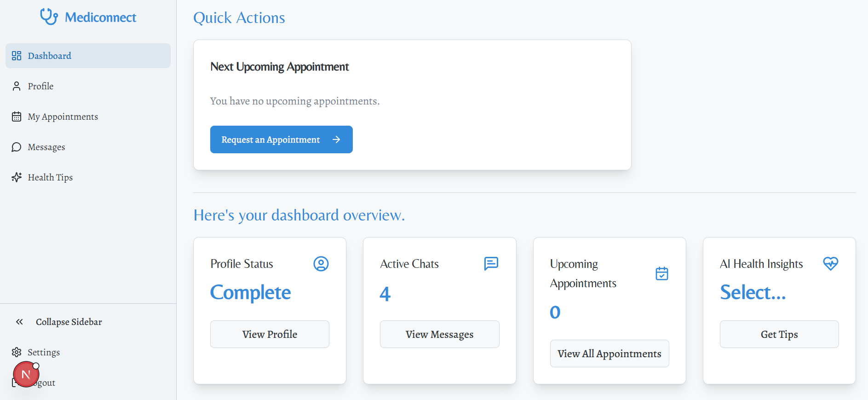
Task: Collapse the sidebar using the double chevron
Action: 19,322
